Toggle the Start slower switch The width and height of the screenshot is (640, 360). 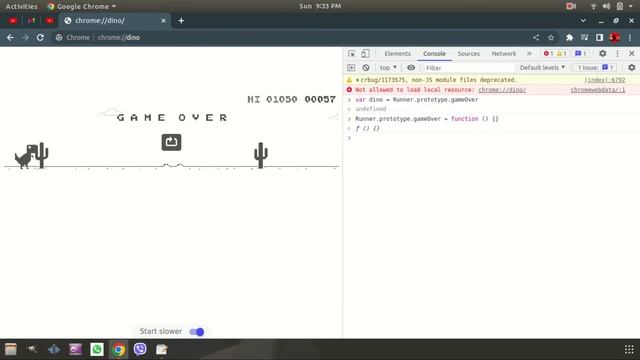[x=197, y=332]
